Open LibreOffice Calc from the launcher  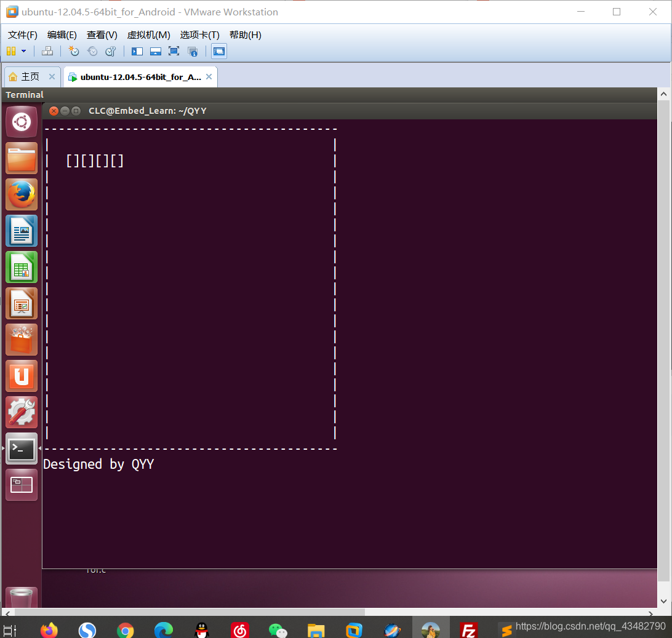pyautogui.click(x=22, y=268)
